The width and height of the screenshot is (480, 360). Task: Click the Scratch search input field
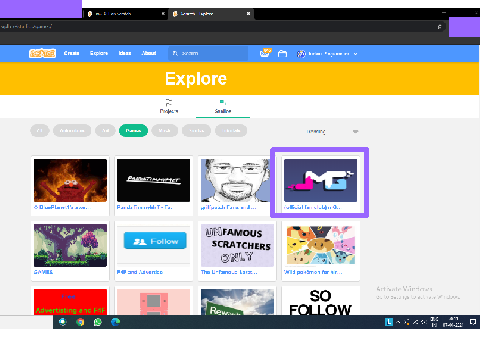[x=208, y=53]
